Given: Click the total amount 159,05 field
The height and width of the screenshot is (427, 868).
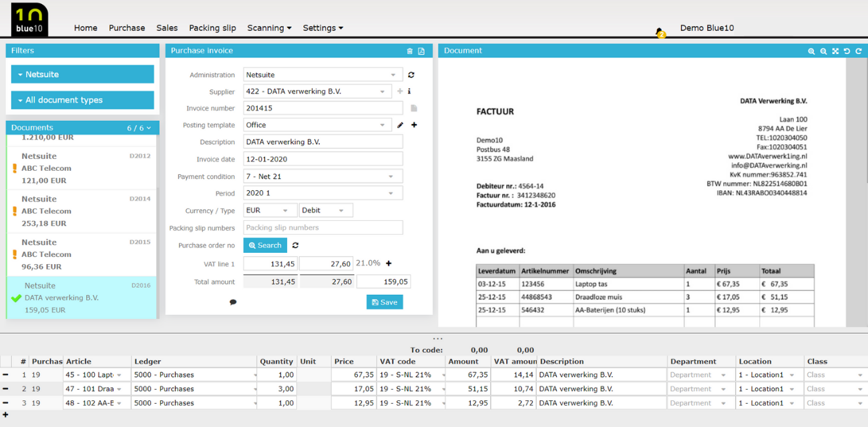Looking at the screenshot, I should [383, 282].
